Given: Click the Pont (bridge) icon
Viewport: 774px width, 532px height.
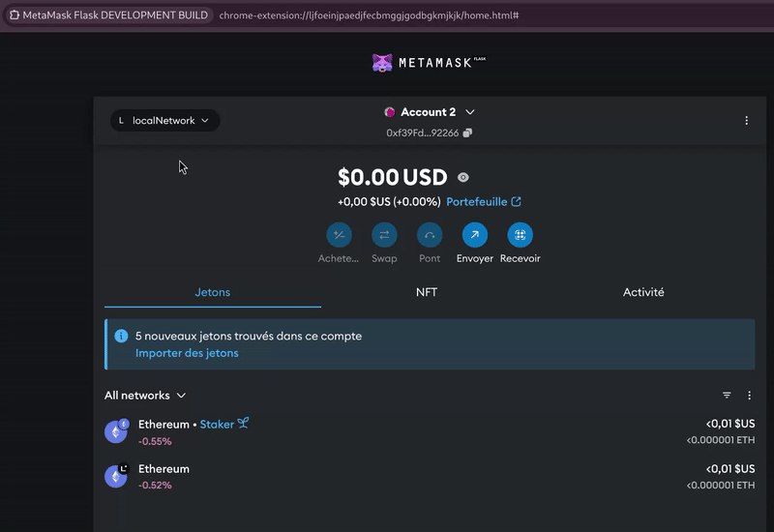Looking at the screenshot, I should point(430,235).
